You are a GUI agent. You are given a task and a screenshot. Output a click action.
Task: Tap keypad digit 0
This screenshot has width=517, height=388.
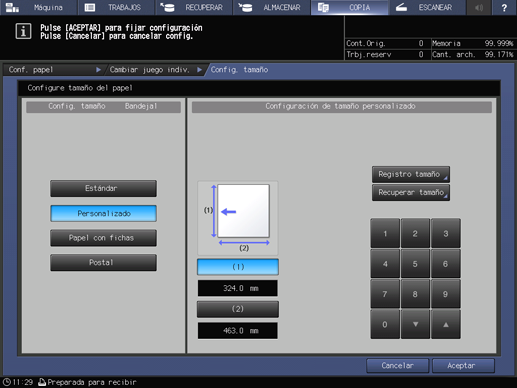(x=385, y=324)
